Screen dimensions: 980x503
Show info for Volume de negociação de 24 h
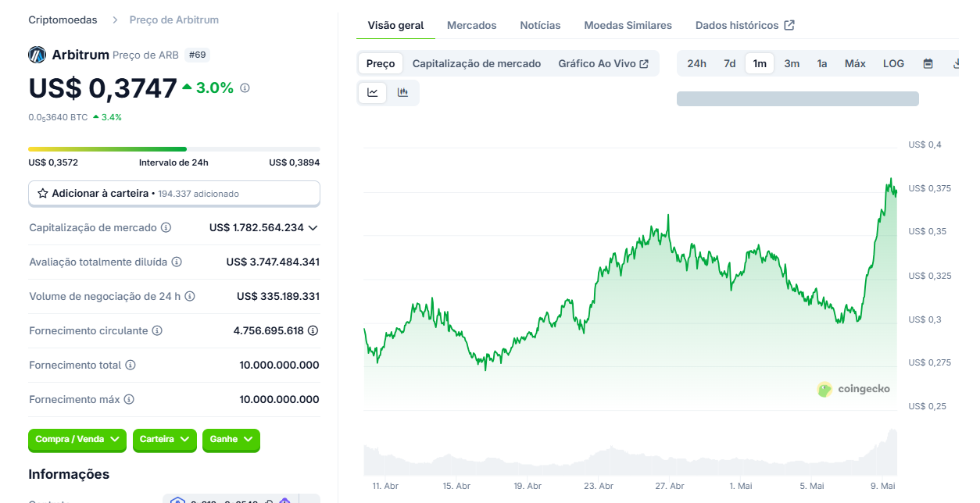click(x=190, y=296)
